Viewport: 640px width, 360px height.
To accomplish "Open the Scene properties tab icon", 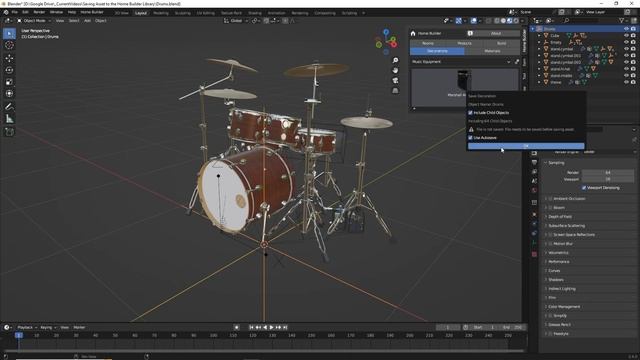I will click(x=534, y=181).
